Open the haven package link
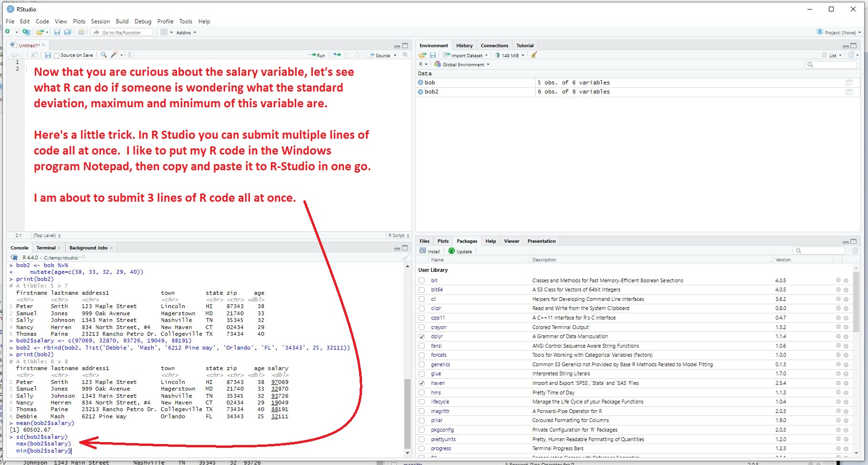 (x=437, y=383)
